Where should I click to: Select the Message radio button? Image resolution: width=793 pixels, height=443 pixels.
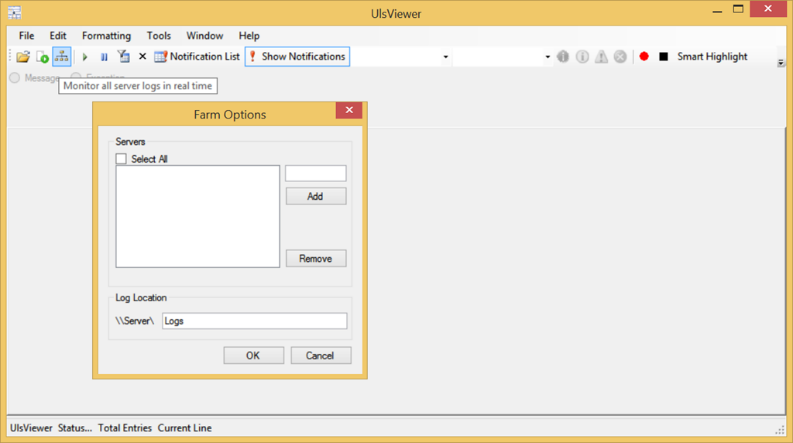[15, 78]
